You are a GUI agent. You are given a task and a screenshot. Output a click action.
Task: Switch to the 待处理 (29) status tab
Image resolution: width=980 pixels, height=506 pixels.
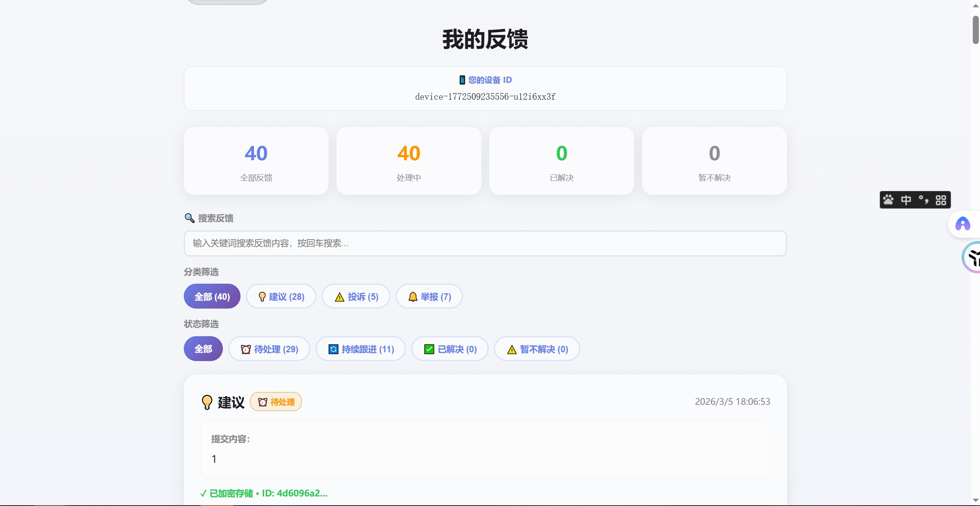coord(269,349)
